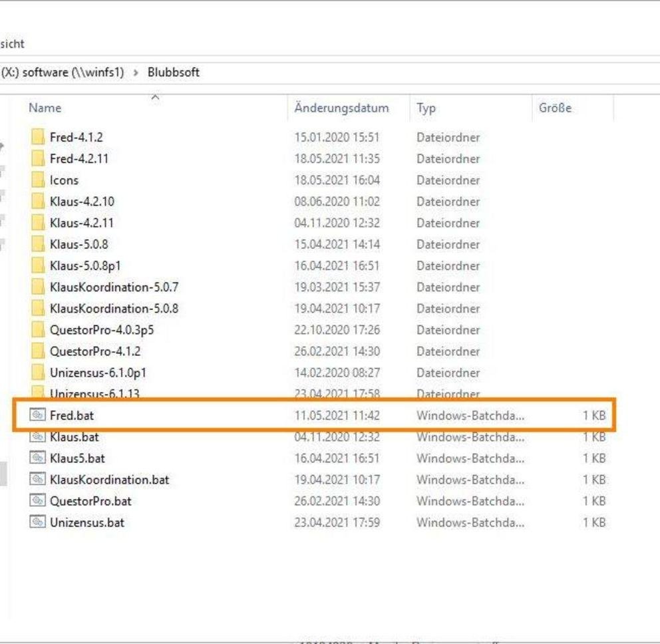The width and height of the screenshot is (660, 644).
Task: Click the KlausKoordination.bat file icon
Action: (x=37, y=480)
